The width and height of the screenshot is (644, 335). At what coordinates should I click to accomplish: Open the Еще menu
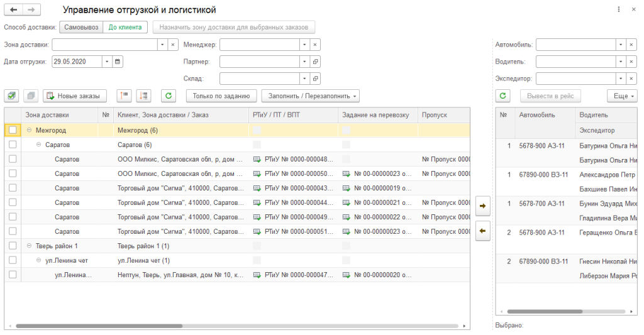pyautogui.click(x=622, y=96)
